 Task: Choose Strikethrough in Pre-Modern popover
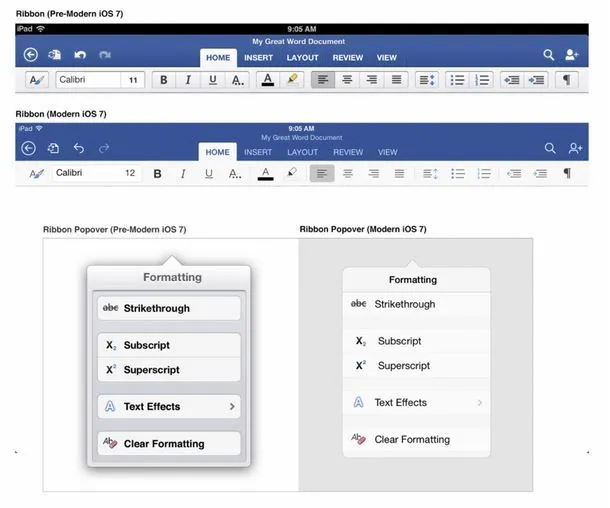coord(169,308)
